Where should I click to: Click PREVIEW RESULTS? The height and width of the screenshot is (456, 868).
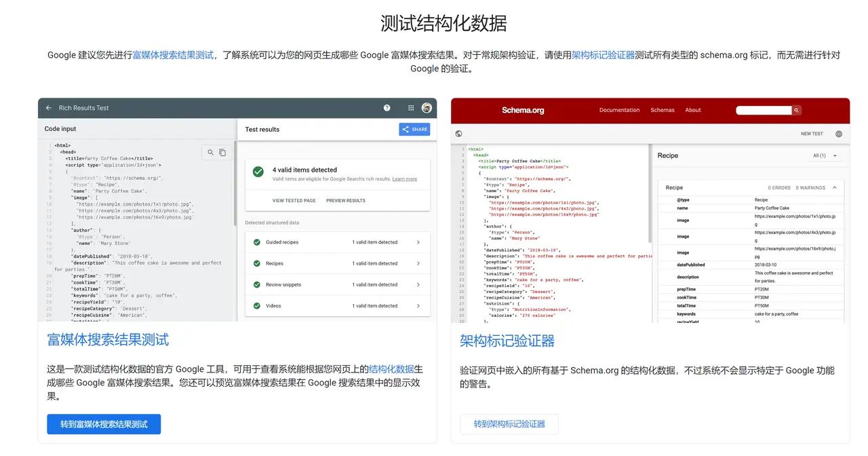(346, 201)
